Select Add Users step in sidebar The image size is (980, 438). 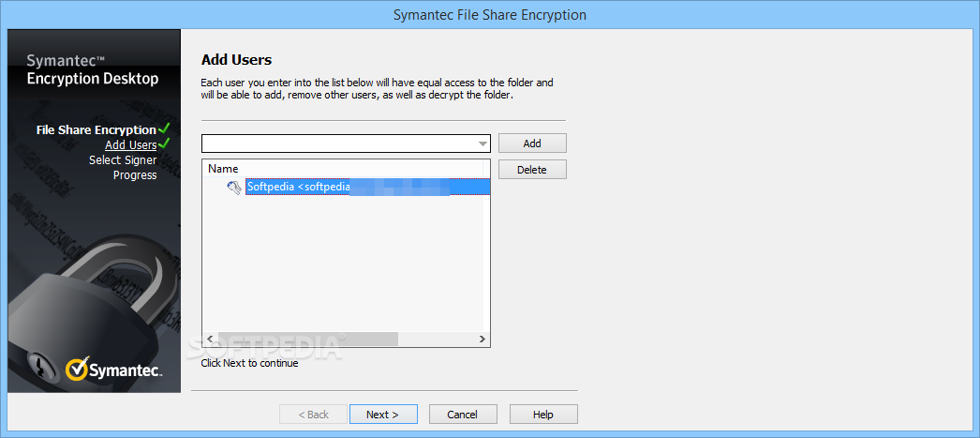pyautogui.click(x=130, y=145)
